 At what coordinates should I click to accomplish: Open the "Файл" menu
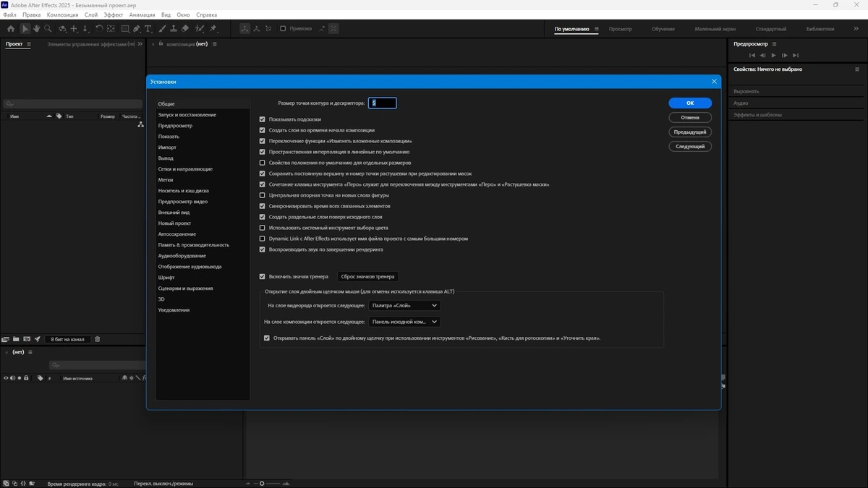point(9,14)
